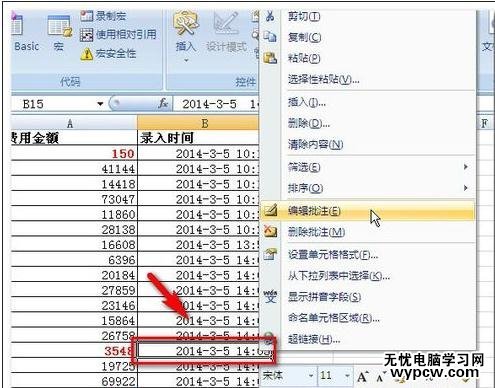Click cell containing 27859
Image resolution: width=495 pixels, height=388 pixels.
pos(73,290)
